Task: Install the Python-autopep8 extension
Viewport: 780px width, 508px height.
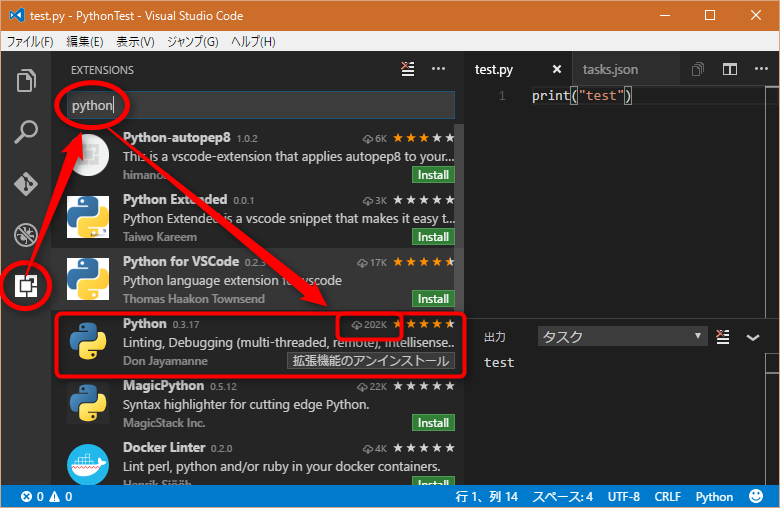Action: [433, 175]
